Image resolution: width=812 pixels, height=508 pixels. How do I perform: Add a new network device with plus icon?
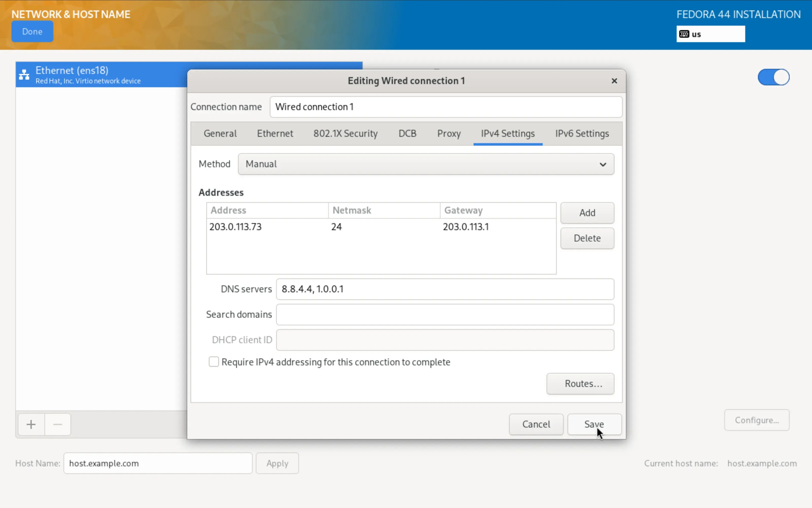pyautogui.click(x=31, y=424)
